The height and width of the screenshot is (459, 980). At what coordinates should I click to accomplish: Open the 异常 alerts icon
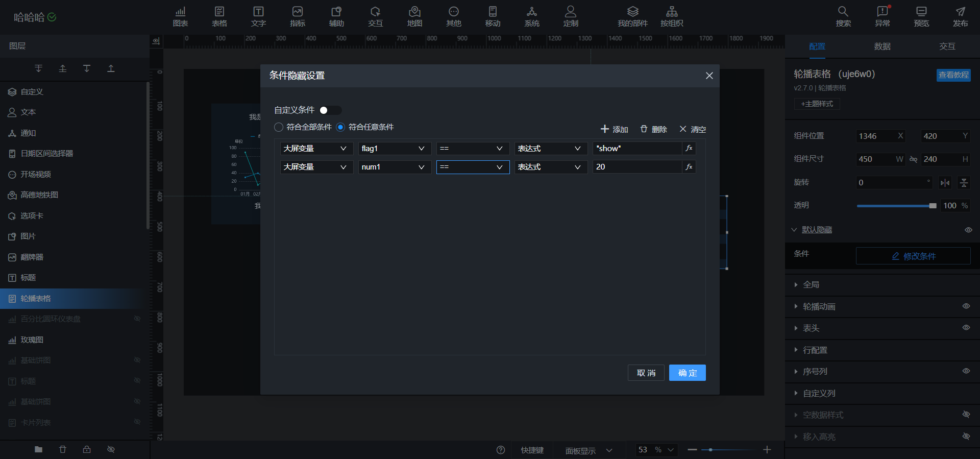[883, 17]
